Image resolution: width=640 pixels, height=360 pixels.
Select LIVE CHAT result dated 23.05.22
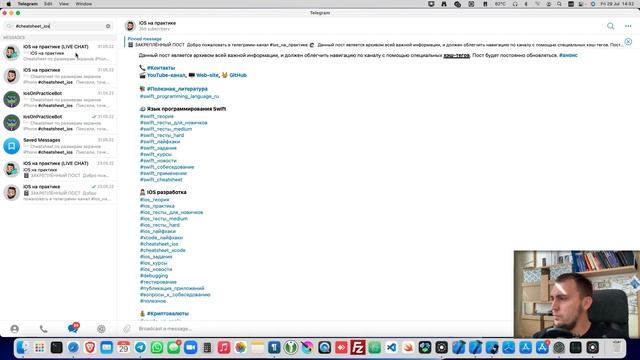(58, 169)
